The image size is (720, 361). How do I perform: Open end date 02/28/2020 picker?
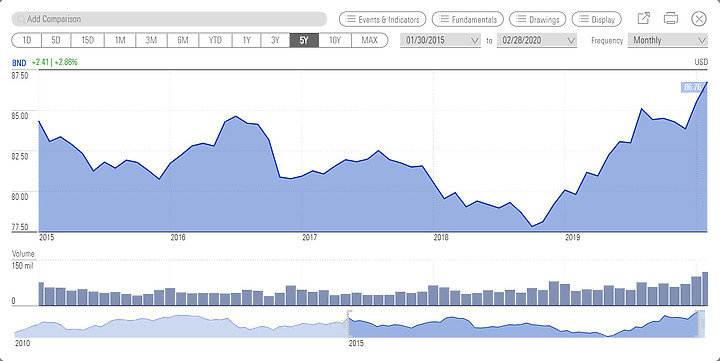(537, 40)
